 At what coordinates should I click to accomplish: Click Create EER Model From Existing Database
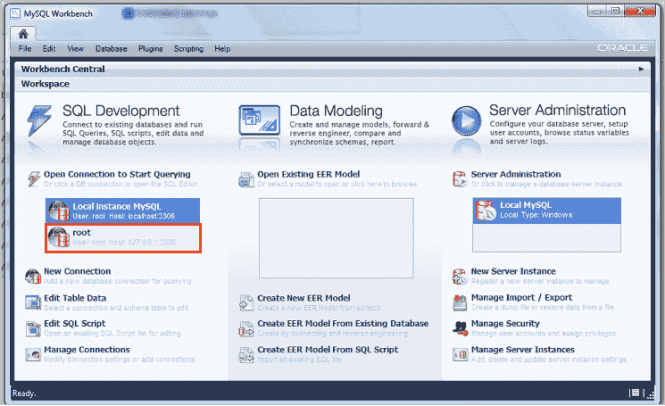(343, 324)
